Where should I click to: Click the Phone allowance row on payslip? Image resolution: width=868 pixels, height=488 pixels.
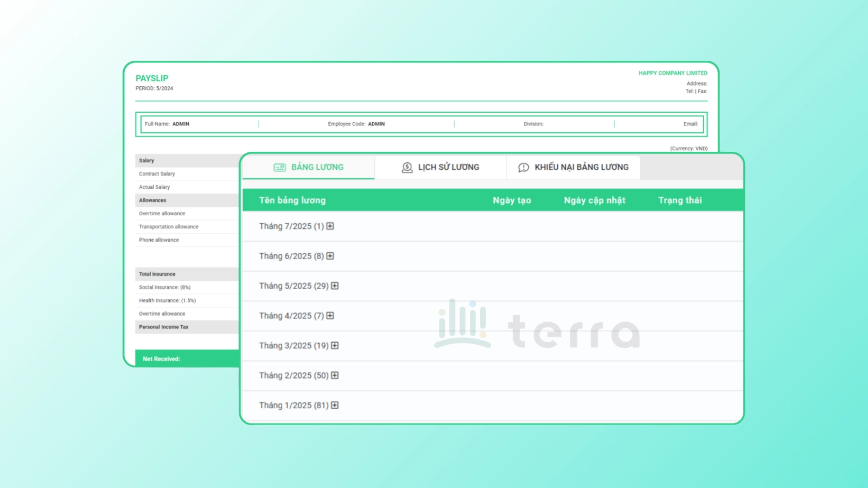click(187, 240)
